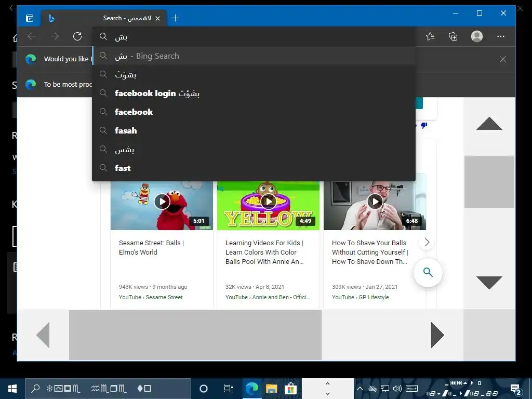The width and height of the screenshot is (532, 399).
Task: Open the Windows Start menu
Action: pos(12,389)
